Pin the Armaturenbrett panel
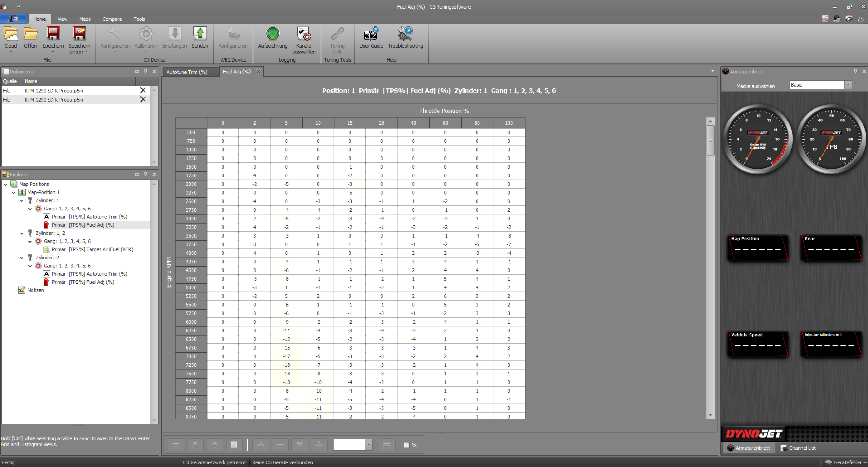Image resolution: width=868 pixels, height=467 pixels. coord(855,71)
